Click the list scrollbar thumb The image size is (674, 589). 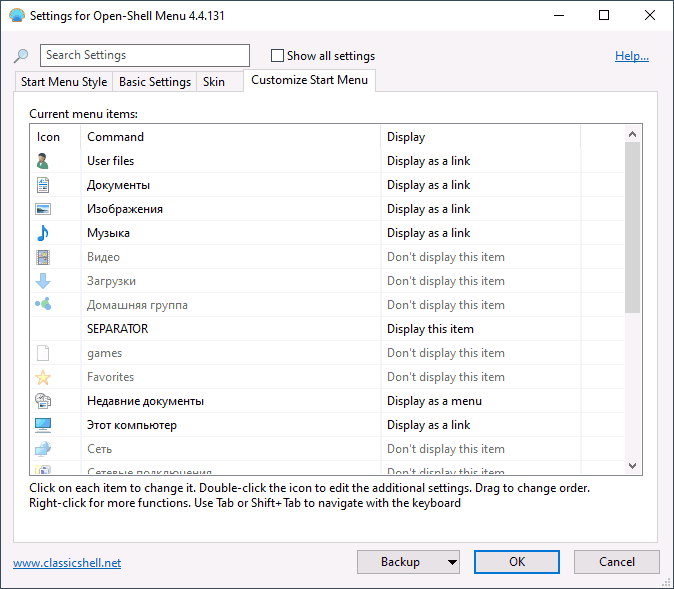(x=632, y=227)
